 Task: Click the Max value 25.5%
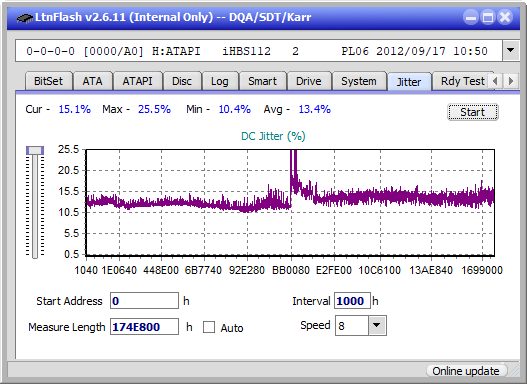coord(154,109)
